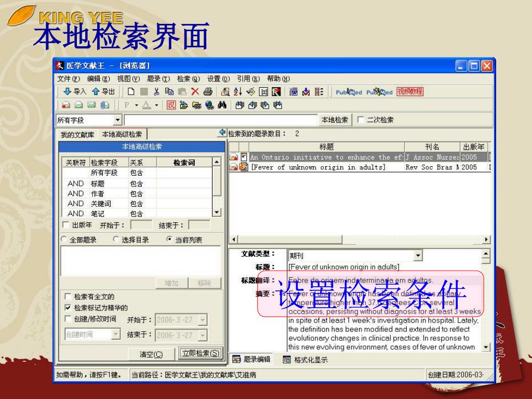The width and height of the screenshot is (532, 399).
Task: Click the search text input box
Action: pos(220,120)
